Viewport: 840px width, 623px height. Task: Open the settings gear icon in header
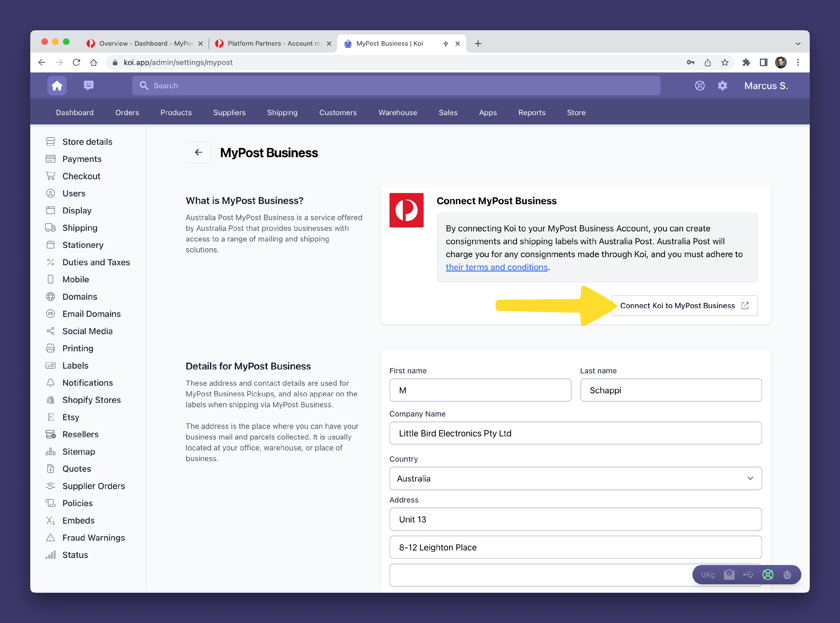(x=722, y=86)
